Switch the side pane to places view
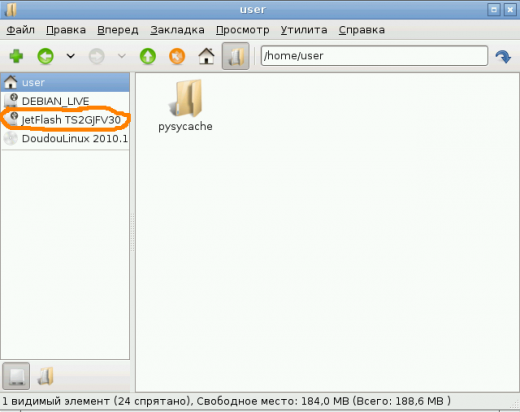The height and width of the screenshot is (412, 520). 16,376
